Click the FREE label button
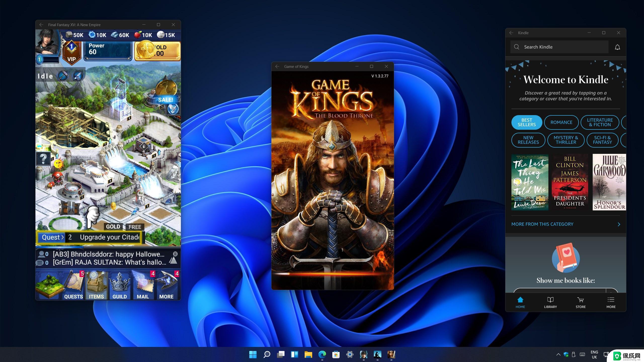 [135, 227]
